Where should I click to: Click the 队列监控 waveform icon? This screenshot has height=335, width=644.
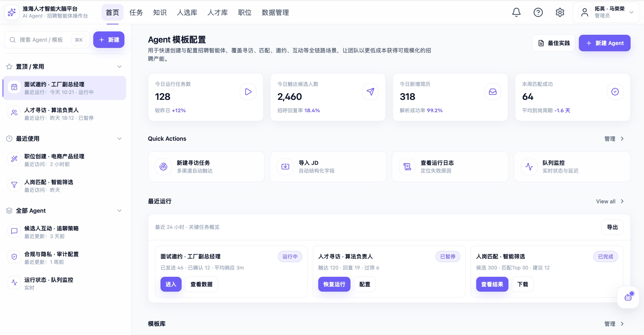click(529, 166)
